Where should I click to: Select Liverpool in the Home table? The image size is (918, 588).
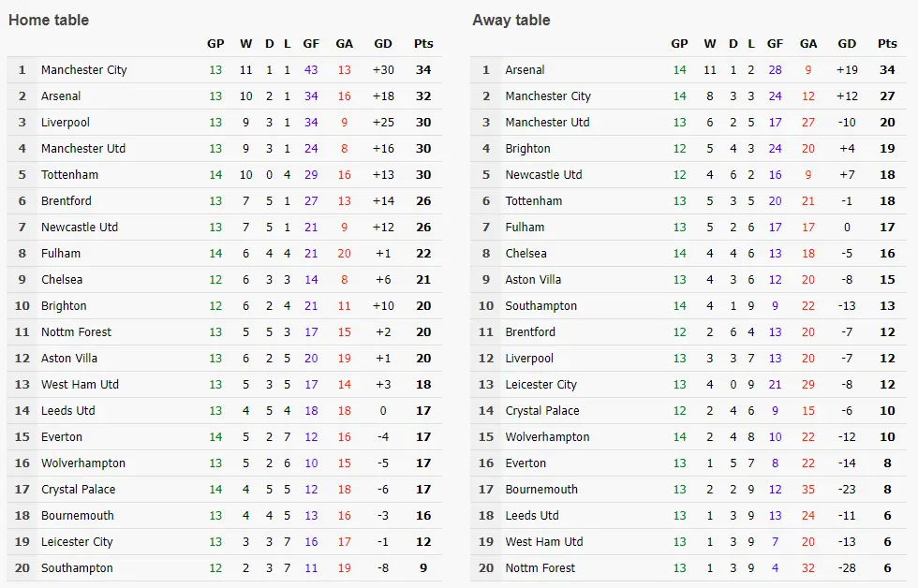(x=63, y=123)
